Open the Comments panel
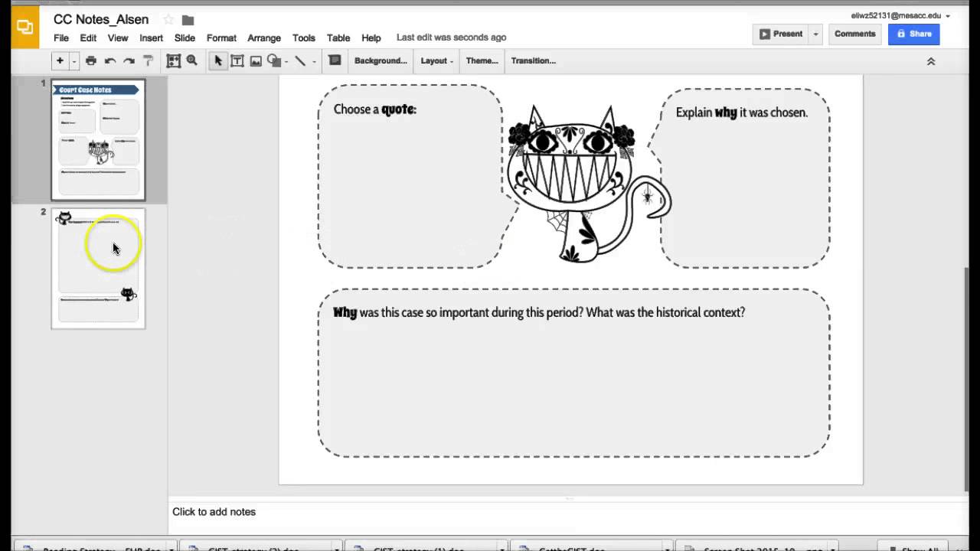The height and width of the screenshot is (551, 980). point(854,34)
